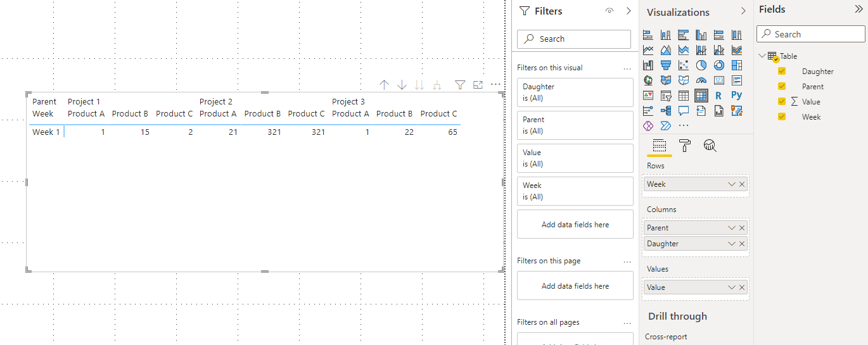
Task: Select the R script visual
Action: (719, 96)
